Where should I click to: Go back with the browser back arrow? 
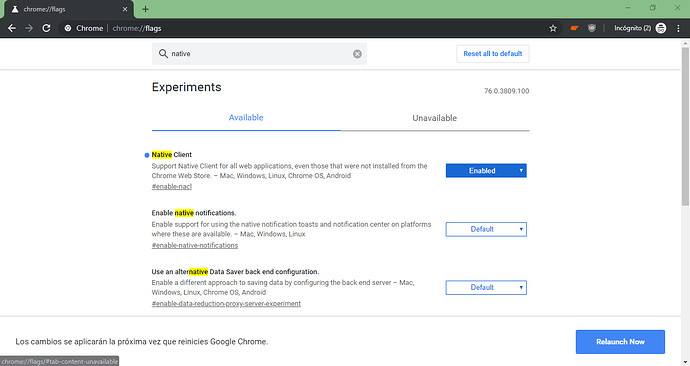(12, 28)
